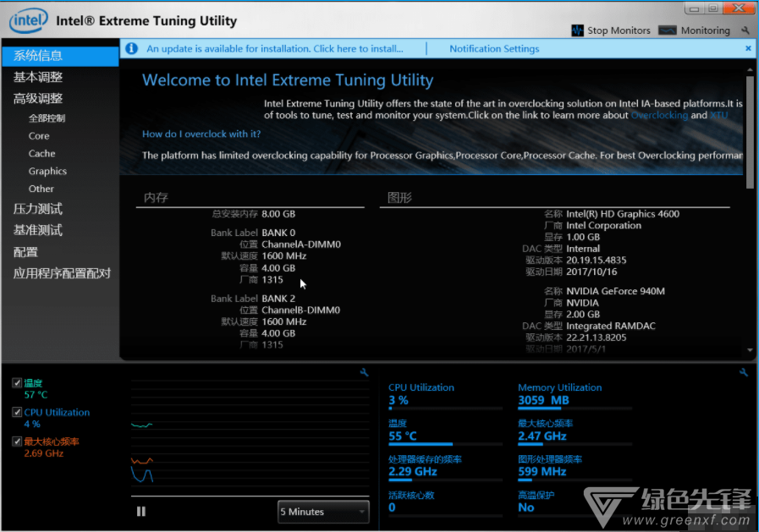Screen dimensions: 759x532
Task: Click ChannelB-DIMM0 location text
Action: [300, 310]
